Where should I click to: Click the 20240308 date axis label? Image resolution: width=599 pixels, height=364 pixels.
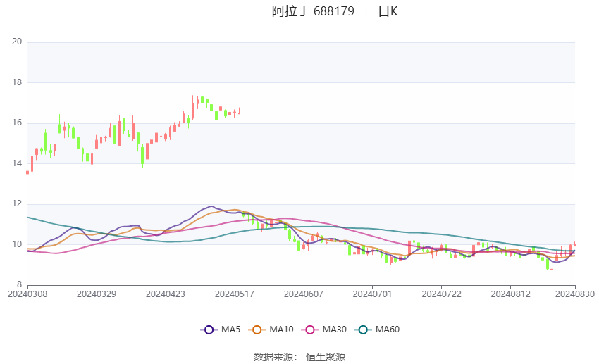(x=27, y=292)
